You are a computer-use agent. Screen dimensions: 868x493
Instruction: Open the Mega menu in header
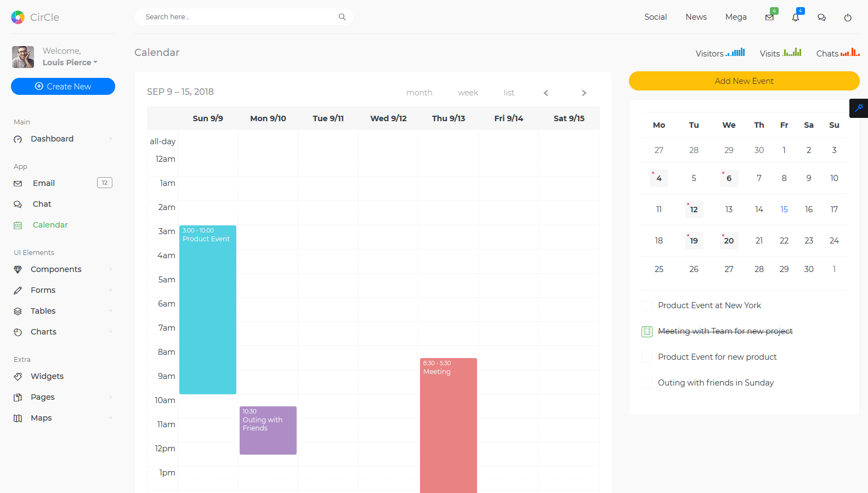coord(735,17)
